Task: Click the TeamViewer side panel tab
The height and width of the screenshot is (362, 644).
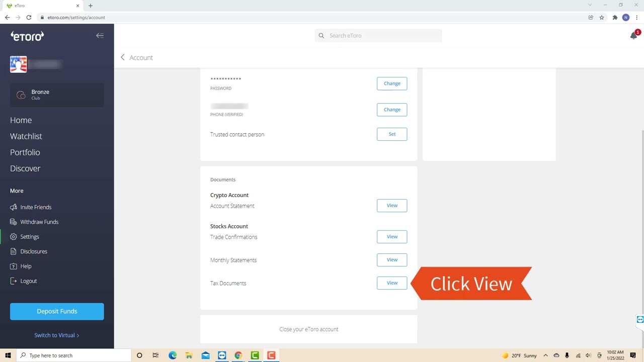Action: [x=640, y=320]
